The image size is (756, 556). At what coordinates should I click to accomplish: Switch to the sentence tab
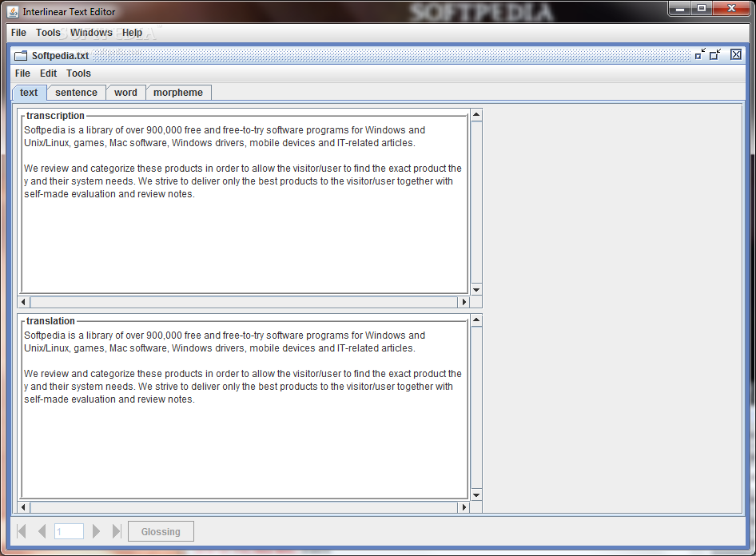tap(76, 93)
